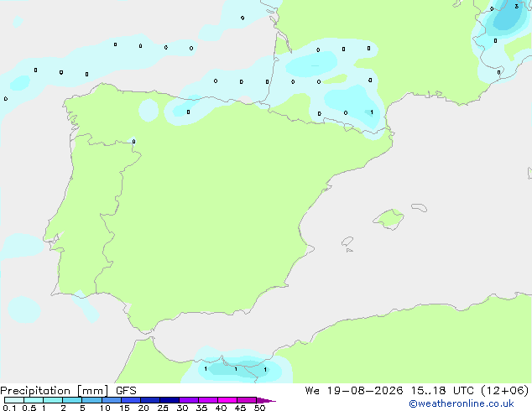The width and height of the screenshot is (532, 411).
Task: Click the '15..18 UTC' time range text
Action: click(442, 391)
